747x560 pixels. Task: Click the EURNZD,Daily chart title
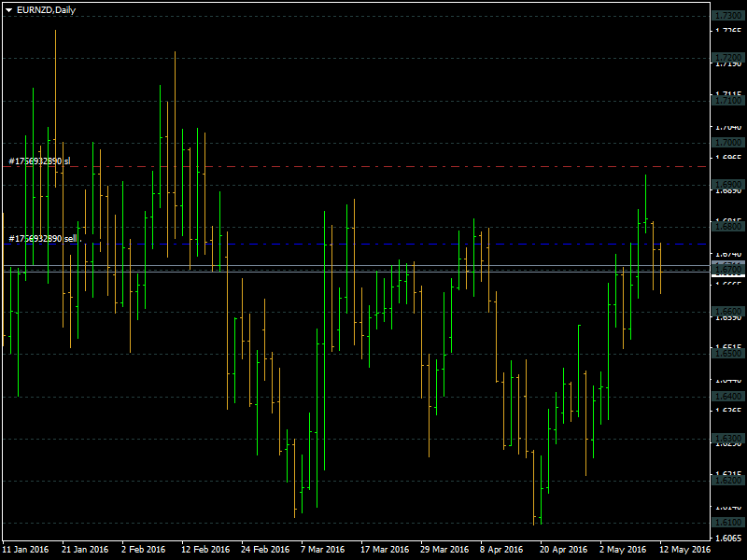46,10
